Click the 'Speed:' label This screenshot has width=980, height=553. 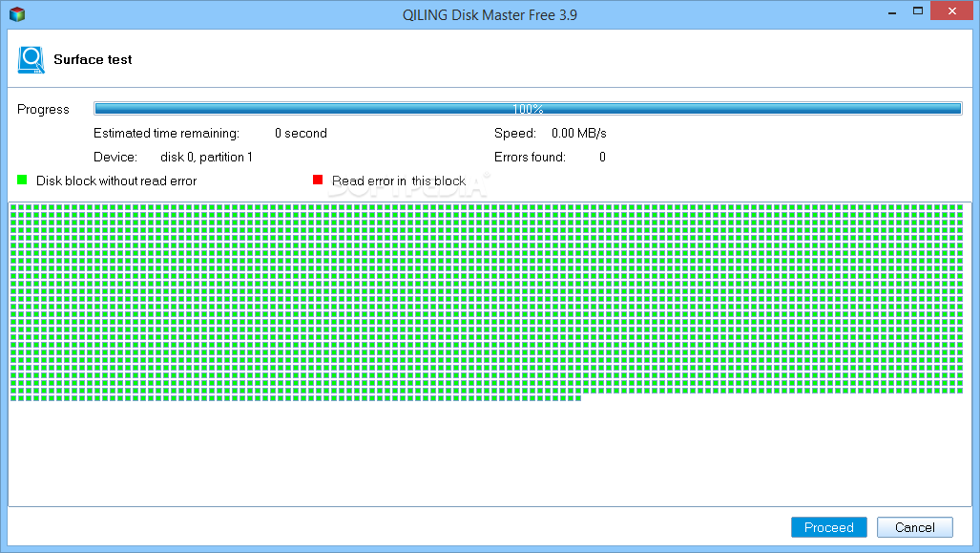pos(515,134)
